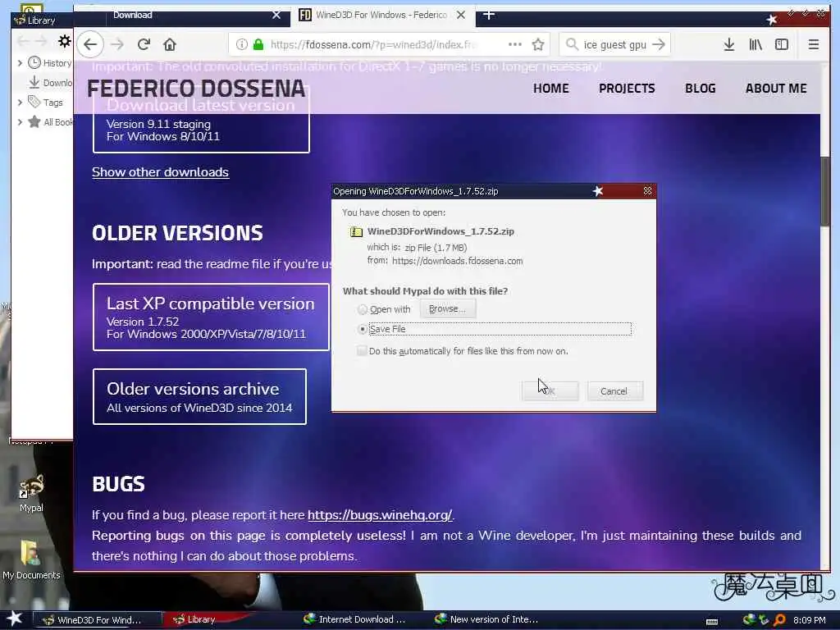Click the orange magnifier tray icon
840x630 pixels.
pos(779,620)
